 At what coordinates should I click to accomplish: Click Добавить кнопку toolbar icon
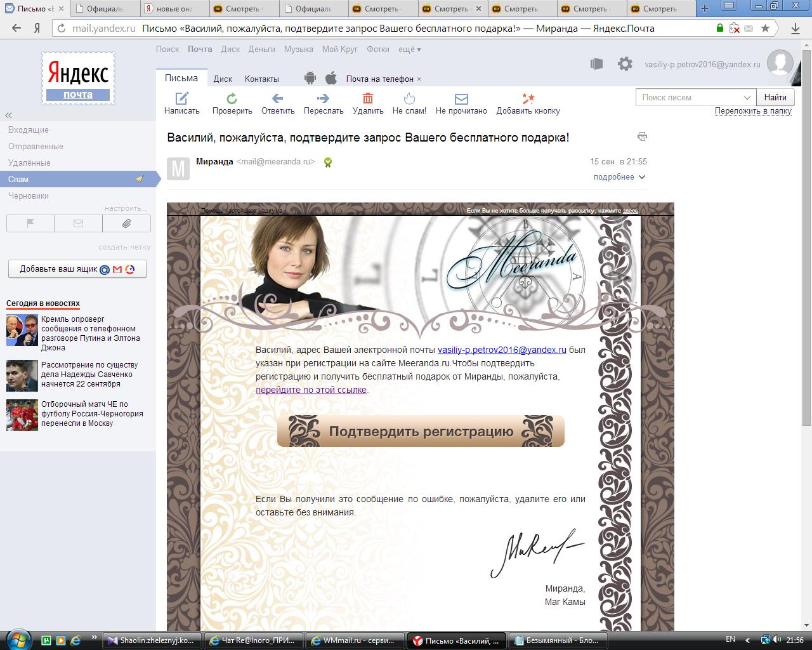(528, 103)
